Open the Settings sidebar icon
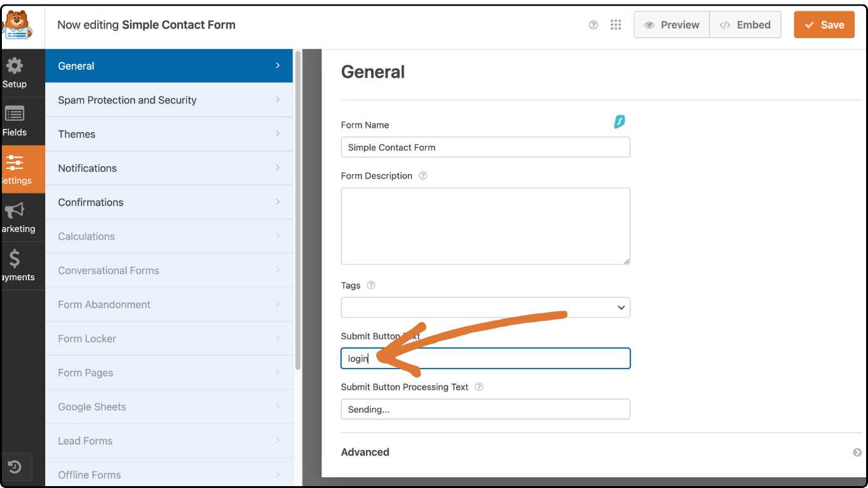Image resolution: width=868 pixels, height=488 pixels. pyautogui.click(x=14, y=163)
